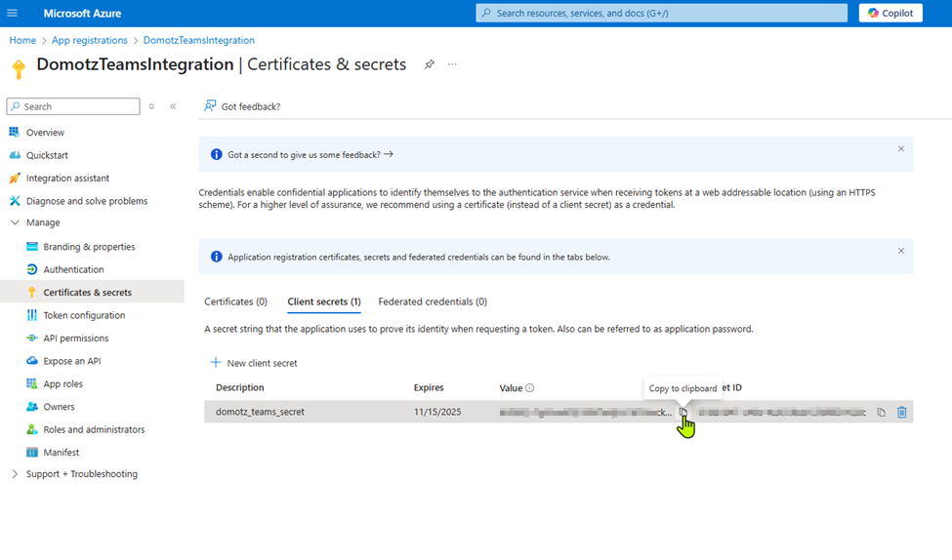The width and height of the screenshot is (952, 560).
Task: Click the global search resources field
Action: click(661, 13)
